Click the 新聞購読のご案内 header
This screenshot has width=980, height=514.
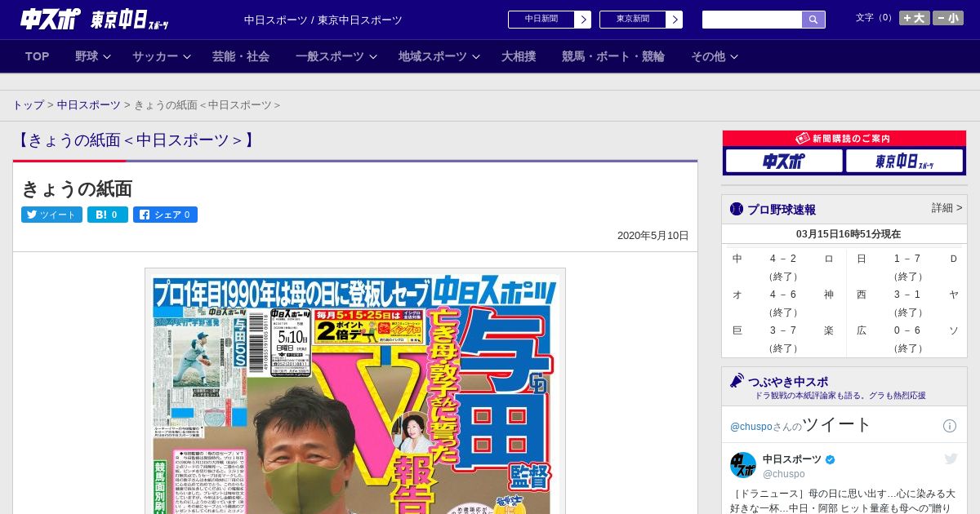point(844,139)
